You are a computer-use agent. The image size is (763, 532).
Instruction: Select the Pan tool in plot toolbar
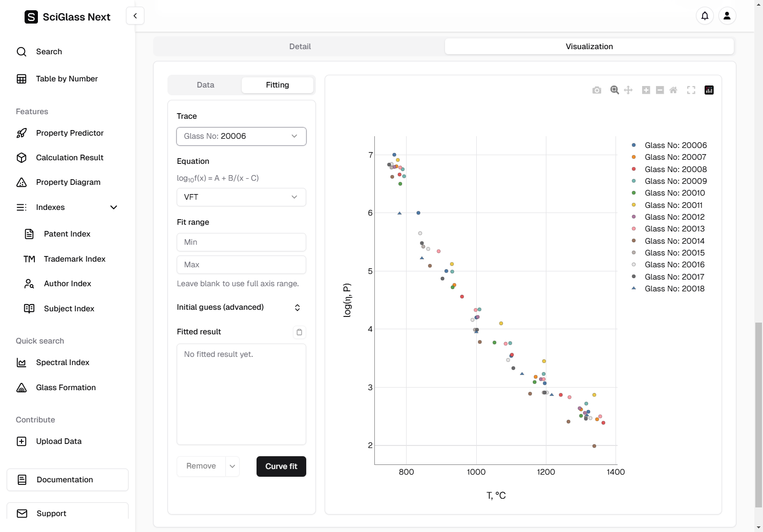point(628,90)
